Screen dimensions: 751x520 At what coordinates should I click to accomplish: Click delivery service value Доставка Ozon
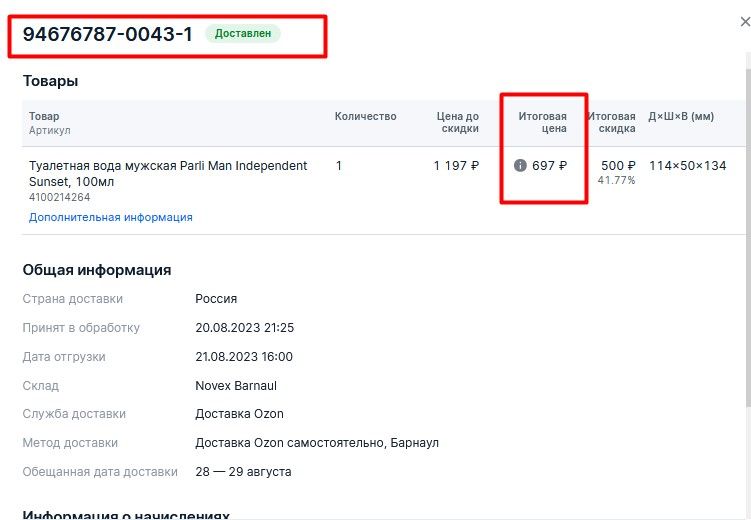239,414
